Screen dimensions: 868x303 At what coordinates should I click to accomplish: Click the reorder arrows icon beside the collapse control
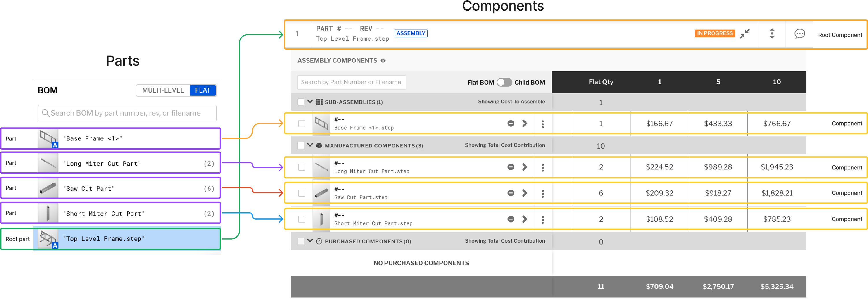click(772, 34)
